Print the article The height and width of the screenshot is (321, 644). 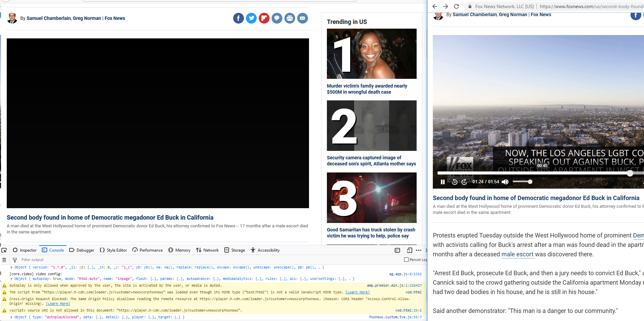click(290, 18)
